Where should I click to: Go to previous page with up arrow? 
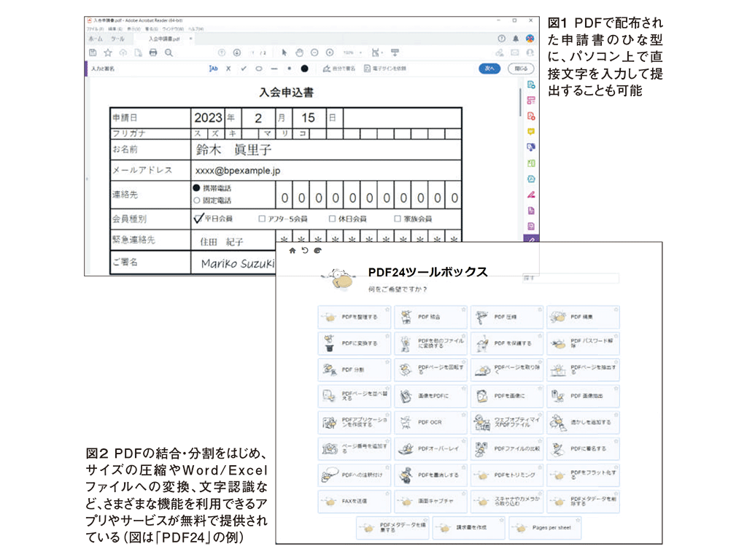(x=222, y=52)
